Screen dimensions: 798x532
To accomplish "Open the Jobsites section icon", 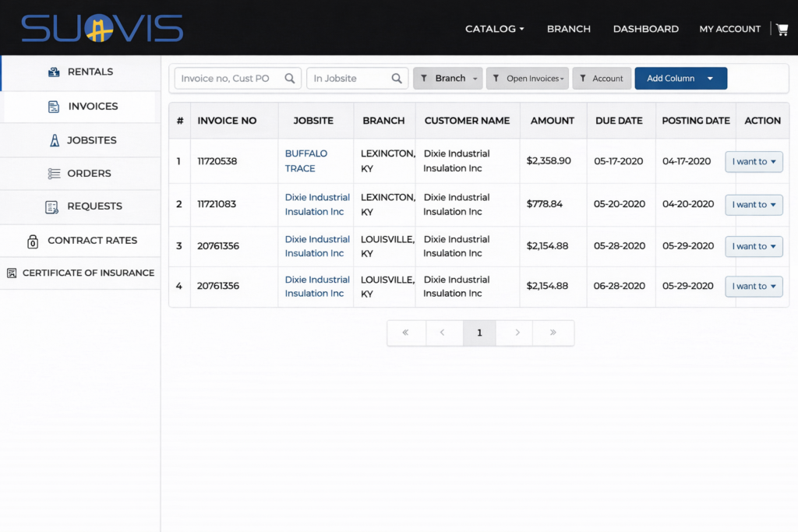I will pos(53,140).
